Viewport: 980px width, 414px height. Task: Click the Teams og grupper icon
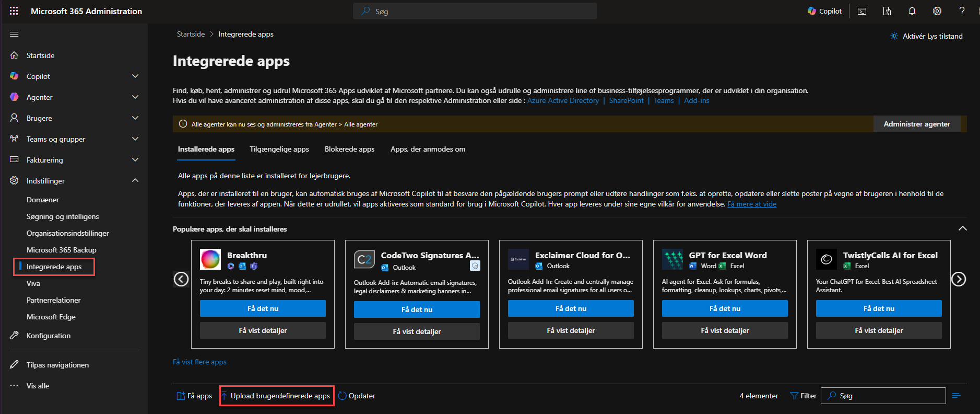click(14, 139)
